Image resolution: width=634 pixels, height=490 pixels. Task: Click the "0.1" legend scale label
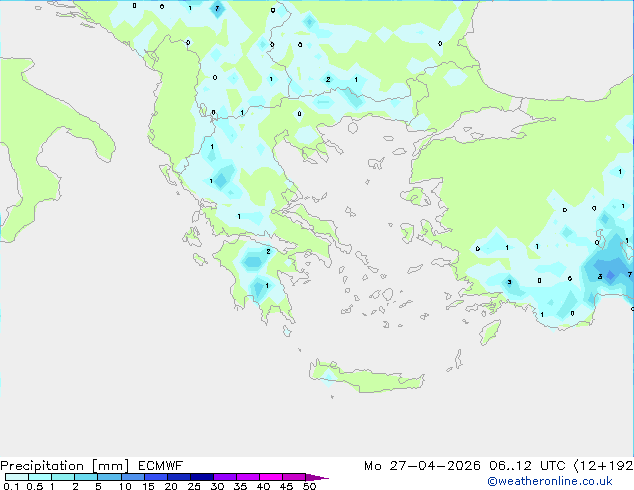11,486
